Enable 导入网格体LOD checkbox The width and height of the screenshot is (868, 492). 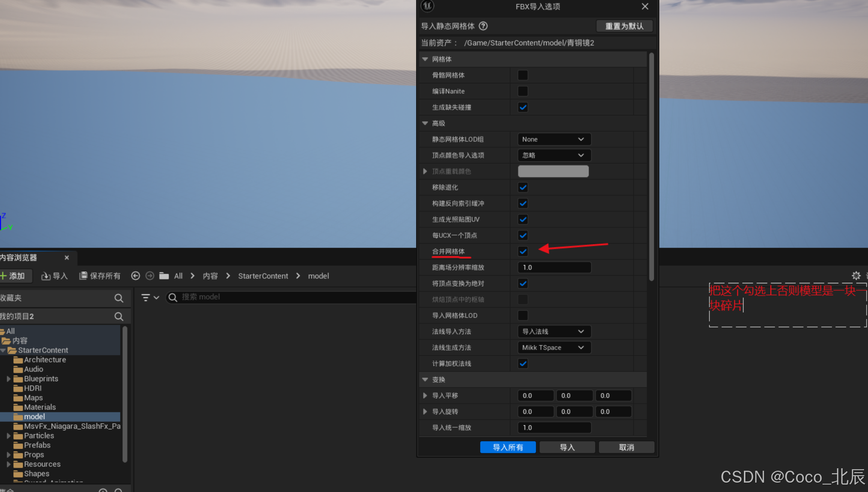click(x=522, y=315)
